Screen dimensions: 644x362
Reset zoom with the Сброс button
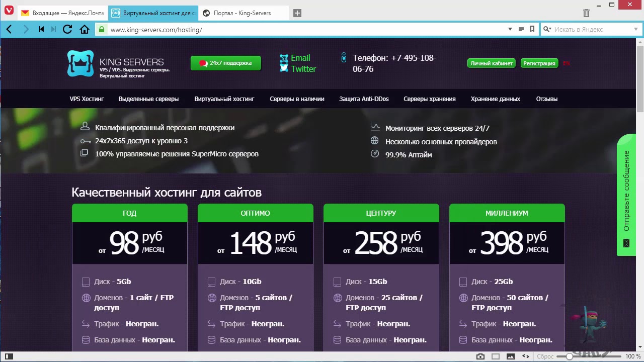tap(545, 356)
